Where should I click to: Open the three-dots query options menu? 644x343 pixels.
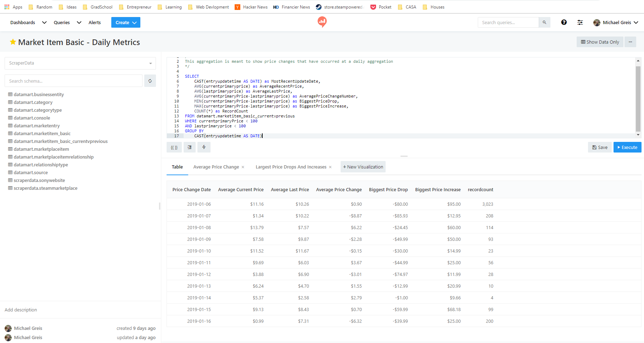click(x=630, y=42)
